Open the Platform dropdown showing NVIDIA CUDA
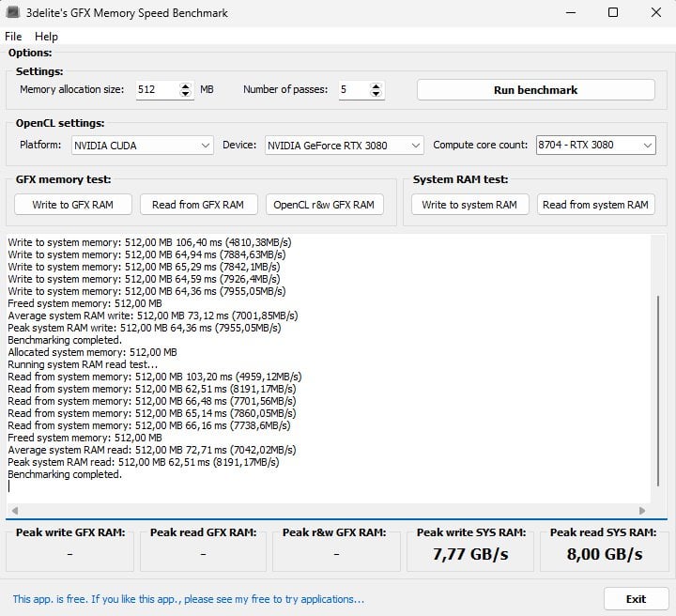This screenshot has width=676, height=616. pos(143,146)
